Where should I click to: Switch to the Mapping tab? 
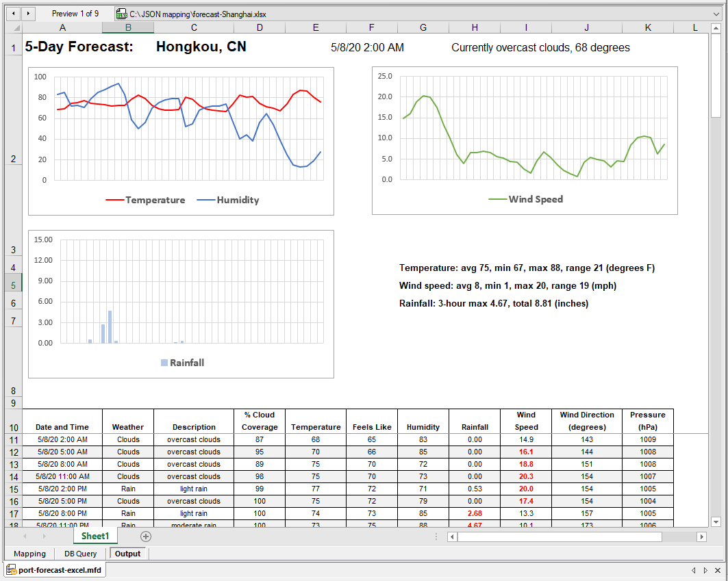click(29, 554)
